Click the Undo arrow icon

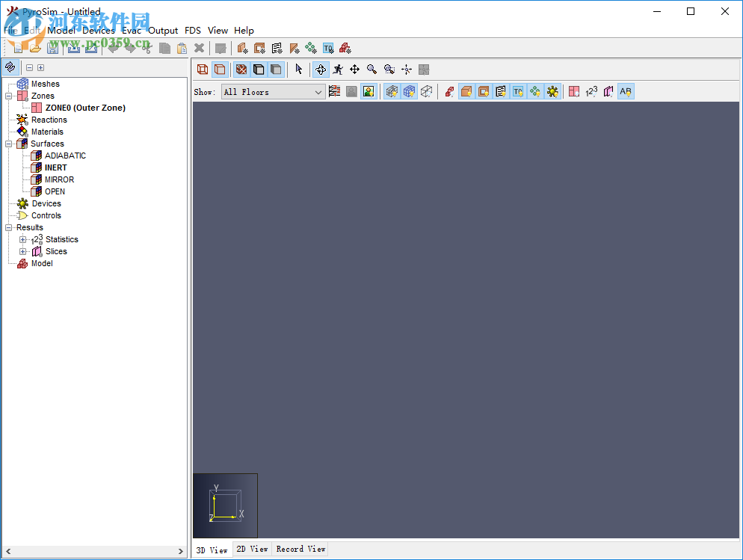pos(114,48)
